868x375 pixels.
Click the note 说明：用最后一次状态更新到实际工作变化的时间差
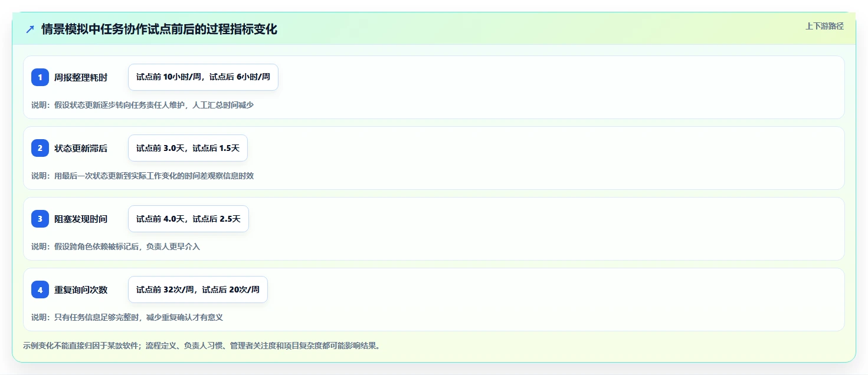point(142,176)
